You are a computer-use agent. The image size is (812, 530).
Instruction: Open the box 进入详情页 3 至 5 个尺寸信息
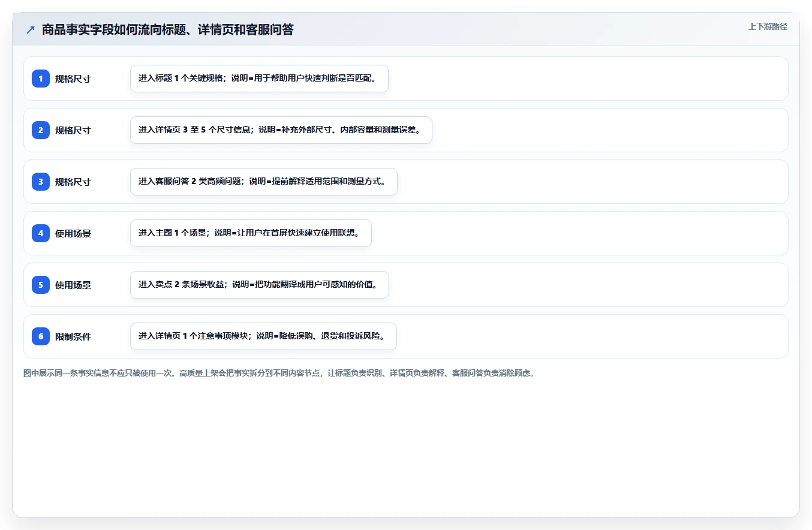[281, 130]
